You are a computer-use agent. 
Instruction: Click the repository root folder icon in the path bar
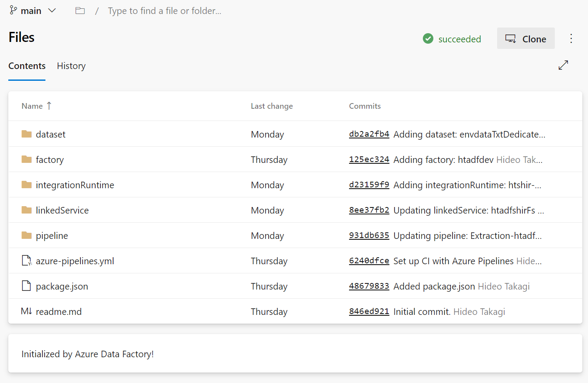pos(80,11)
